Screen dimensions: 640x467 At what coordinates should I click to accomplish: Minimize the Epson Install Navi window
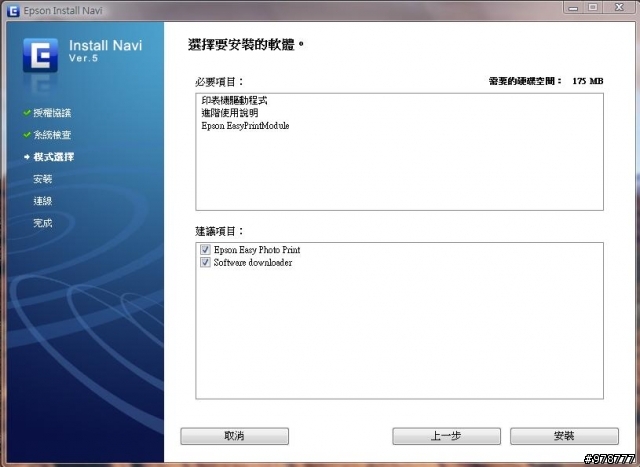(x=573, y=7)
